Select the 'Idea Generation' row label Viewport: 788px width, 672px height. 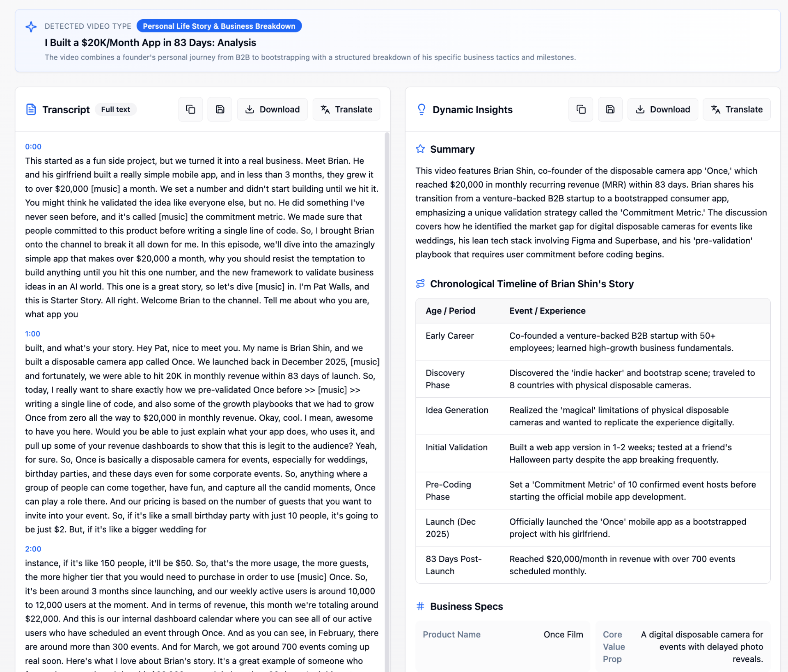point(457,410)
